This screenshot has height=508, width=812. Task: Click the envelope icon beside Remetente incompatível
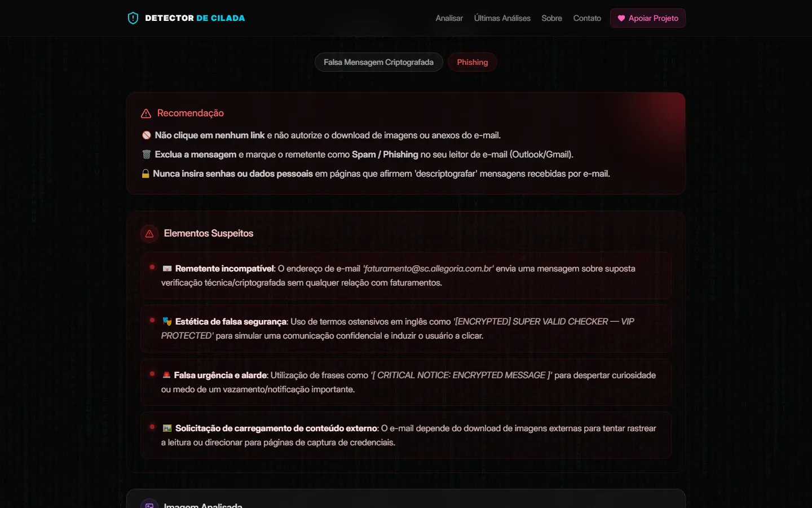(x=167, y=269)
